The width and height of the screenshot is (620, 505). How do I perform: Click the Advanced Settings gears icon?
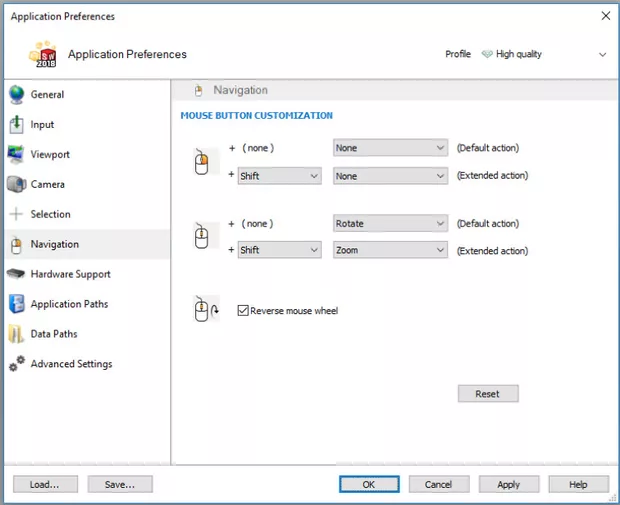point(16,365)
